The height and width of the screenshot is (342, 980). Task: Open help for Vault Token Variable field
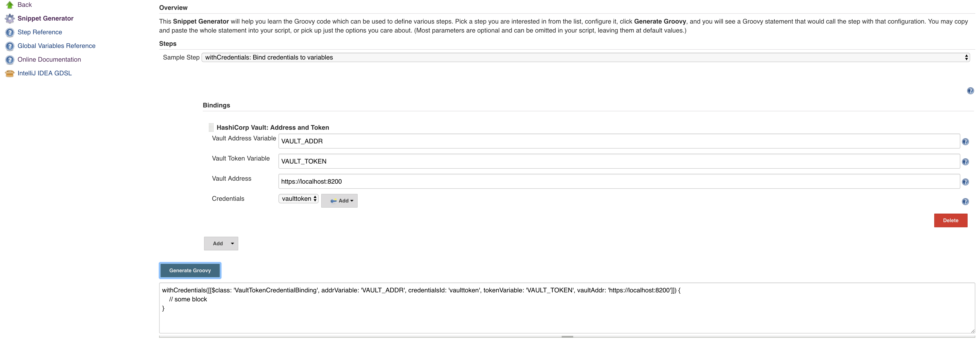tap(965, 162)
